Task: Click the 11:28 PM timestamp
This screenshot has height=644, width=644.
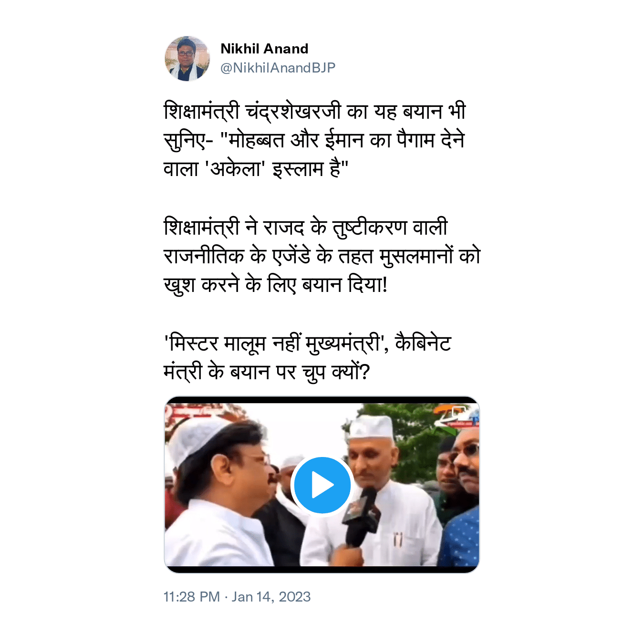Action: click(x=191, y=597)
